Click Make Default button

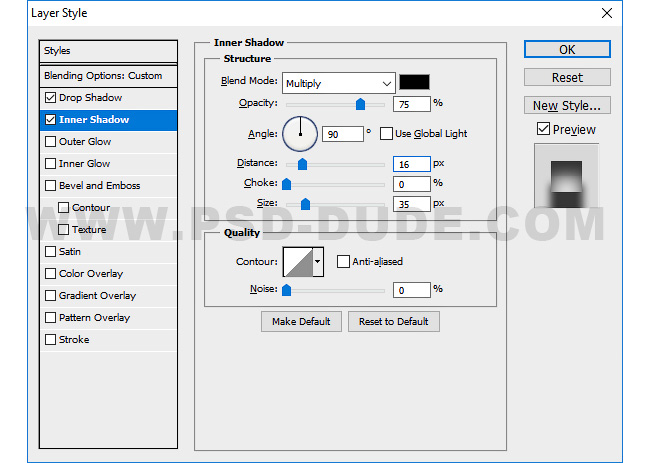click(301, 322)
